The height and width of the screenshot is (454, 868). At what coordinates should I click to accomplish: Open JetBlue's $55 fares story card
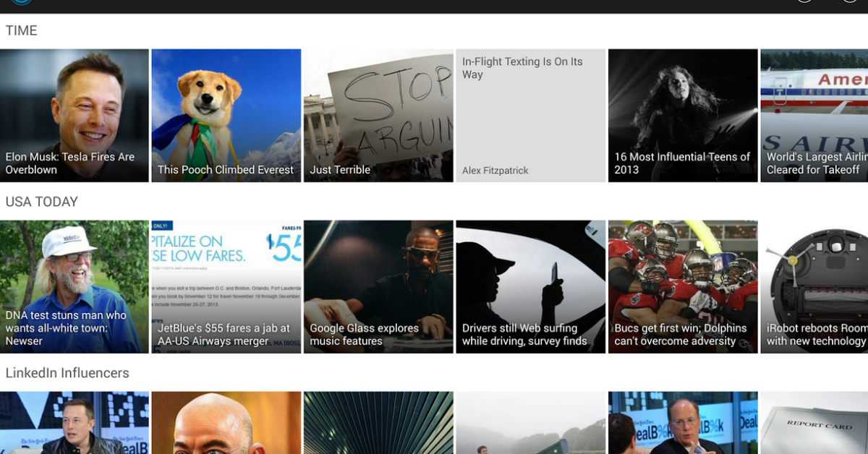tap(226, 287)
